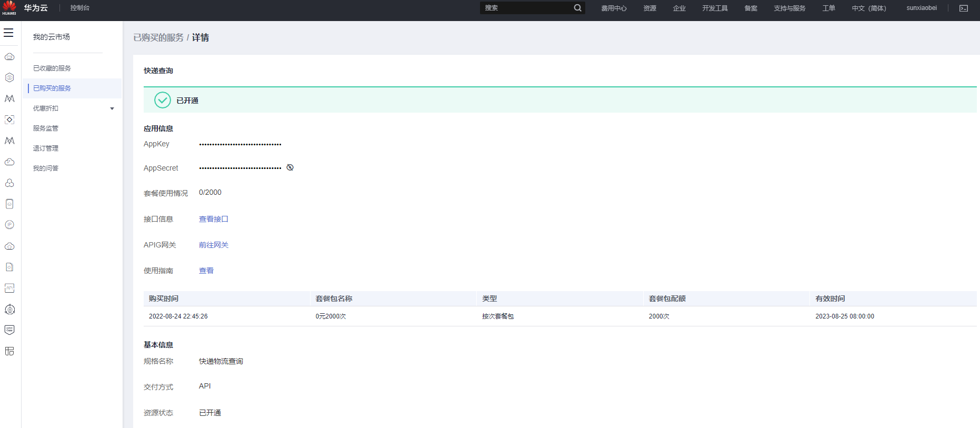The width and height of the screenshot is (980, 428).
Task: Open 服务监管 in the sidebar
Action: (46, 128)
